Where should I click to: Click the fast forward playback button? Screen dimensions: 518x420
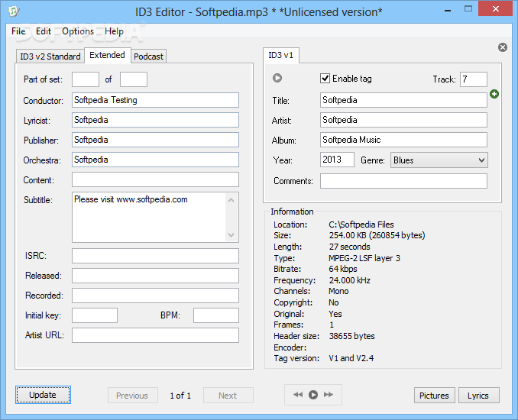(329, 395)
